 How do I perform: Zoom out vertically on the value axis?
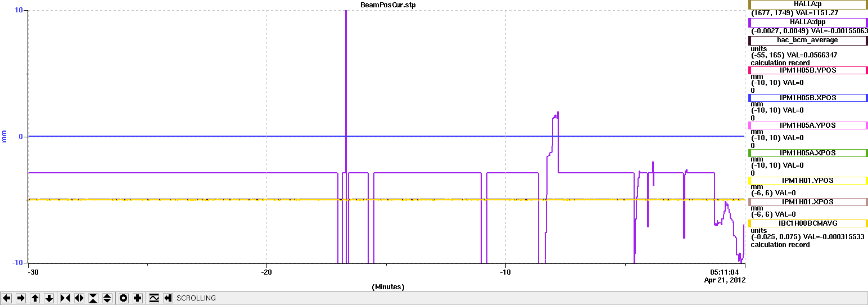(107, 298)
